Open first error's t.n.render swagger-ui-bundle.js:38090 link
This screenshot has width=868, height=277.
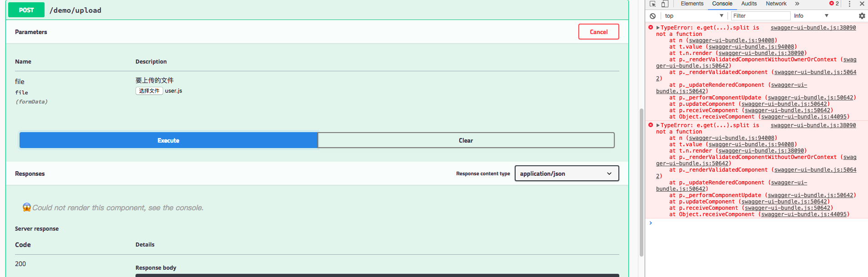click(761, 53)
